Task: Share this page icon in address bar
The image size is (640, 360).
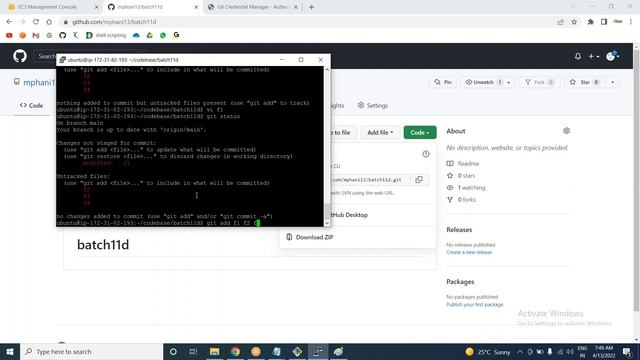Action: click(560, 22)
